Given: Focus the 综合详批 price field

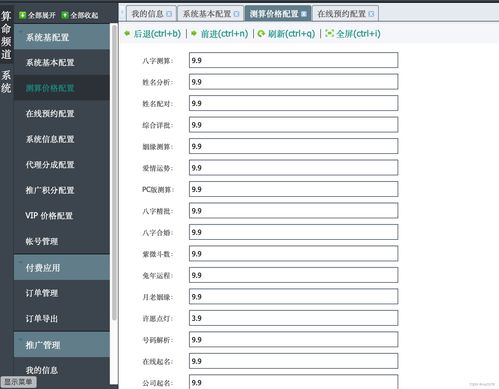Looking at the screenshot, I should tap(293, 125).
